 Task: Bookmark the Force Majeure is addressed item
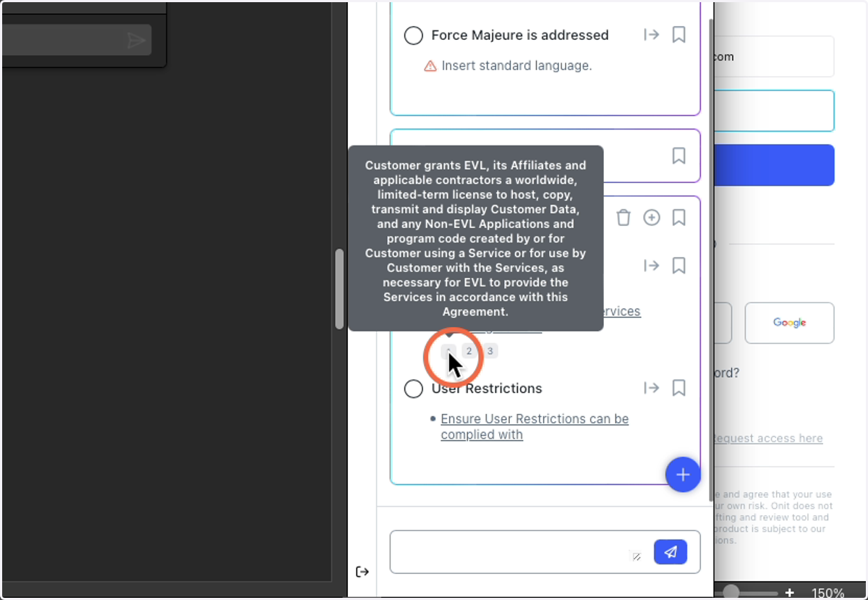pyautogui.click(x=678, y=35)
